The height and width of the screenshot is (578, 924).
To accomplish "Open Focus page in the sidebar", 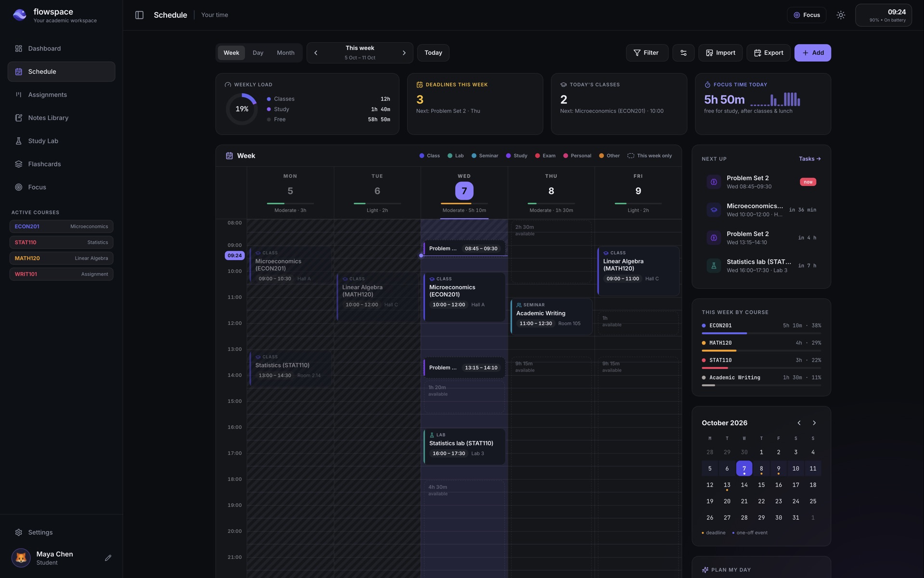I will pos(61,187).
